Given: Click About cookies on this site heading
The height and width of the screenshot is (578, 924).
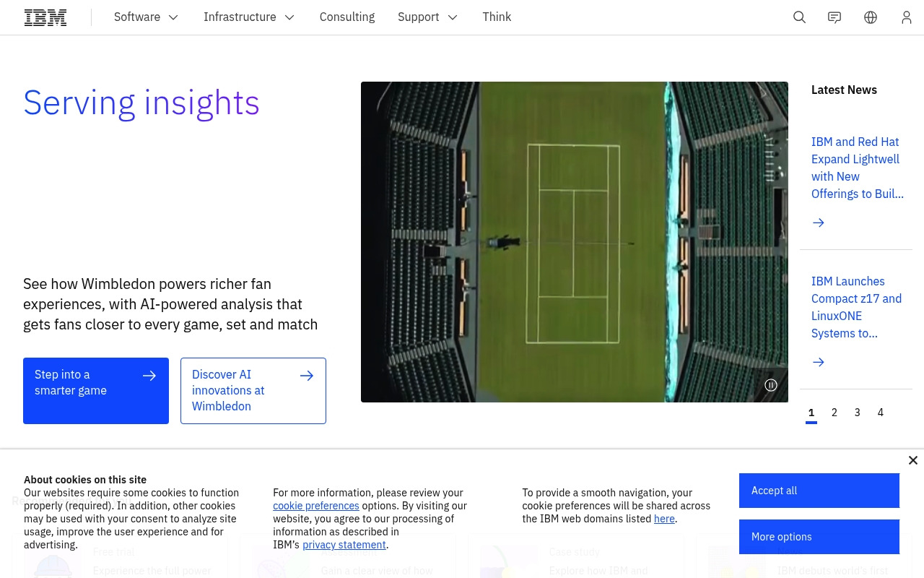Looking at the screenshot, I should pos(85,480).
